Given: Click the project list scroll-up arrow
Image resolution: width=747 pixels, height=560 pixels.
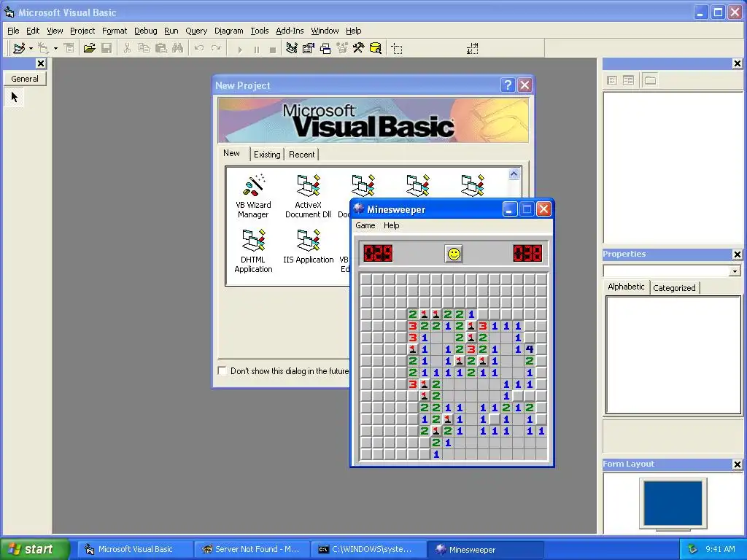Looking at the screenshot, I should pos(514,174).
